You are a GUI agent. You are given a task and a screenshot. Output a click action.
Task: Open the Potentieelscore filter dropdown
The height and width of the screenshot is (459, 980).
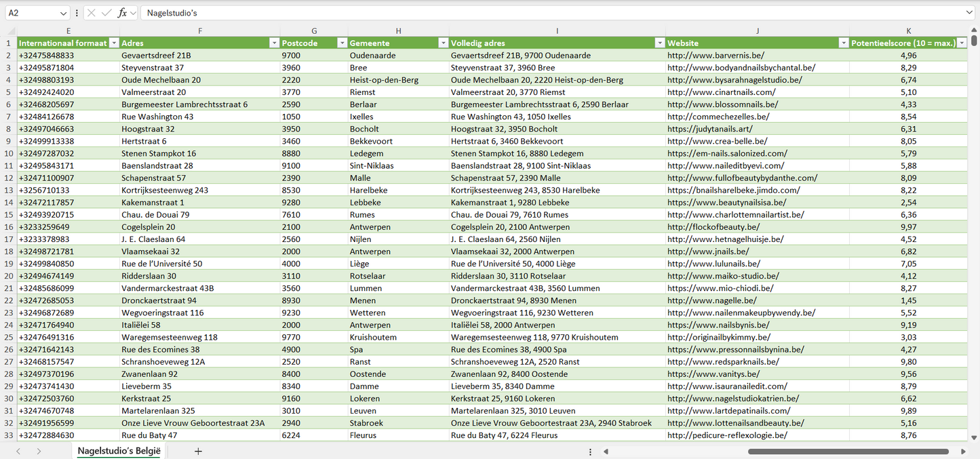[x=961, y=43]
